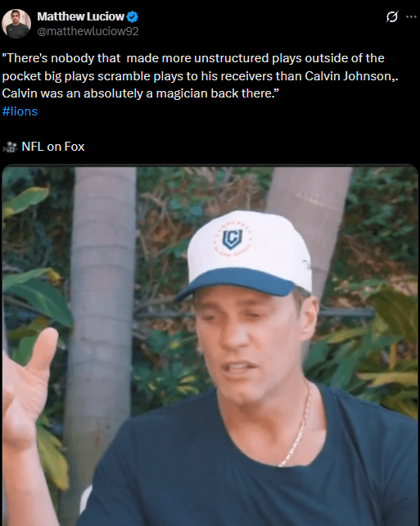Click the palm tree trunk in video

click(102, 302)
